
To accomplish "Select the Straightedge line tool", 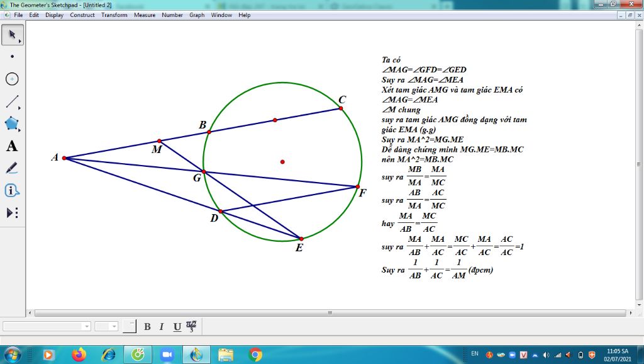I will (13, 101).
